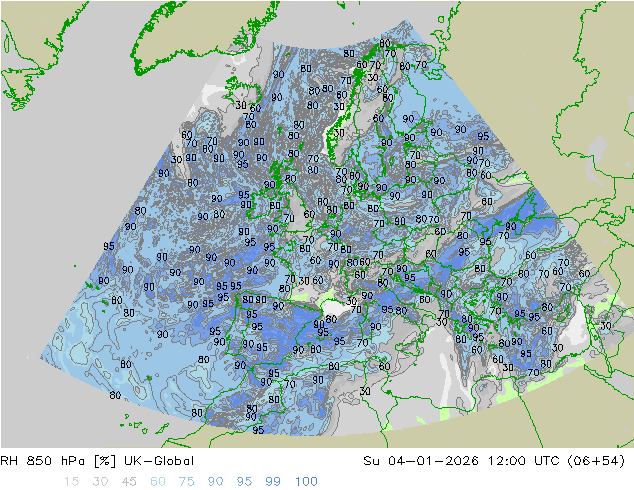The width and height of the screenshot is (634, 490).
Task: Pick legend value "60" in the scale
Action: (158, 482)
